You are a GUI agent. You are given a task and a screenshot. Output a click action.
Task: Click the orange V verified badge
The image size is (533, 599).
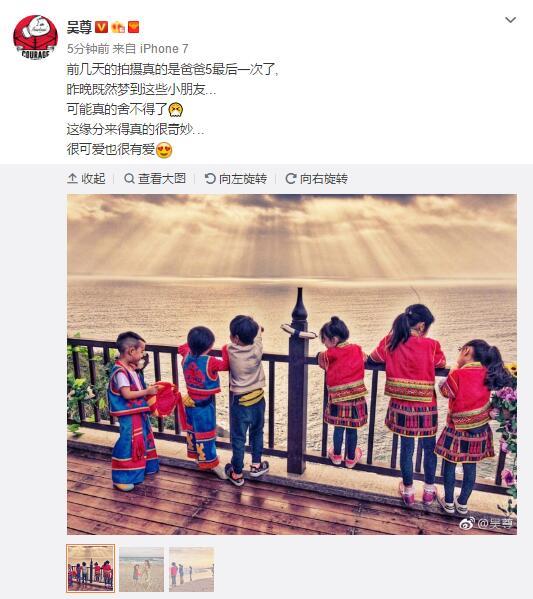(x=101, y=27)
